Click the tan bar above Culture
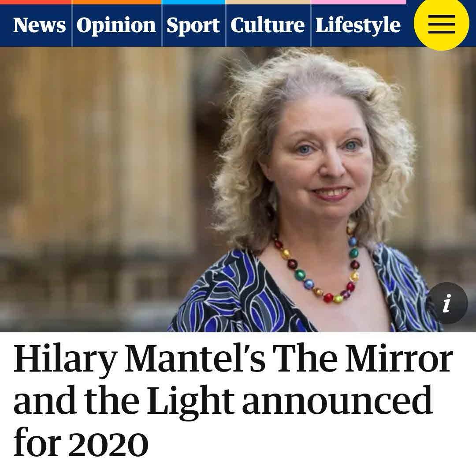 268,2
